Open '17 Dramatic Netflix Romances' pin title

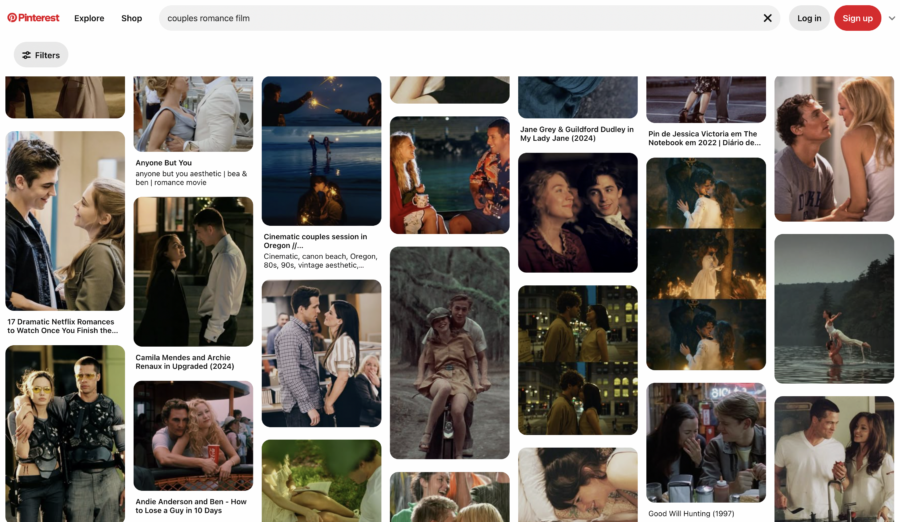click(62, 326)
